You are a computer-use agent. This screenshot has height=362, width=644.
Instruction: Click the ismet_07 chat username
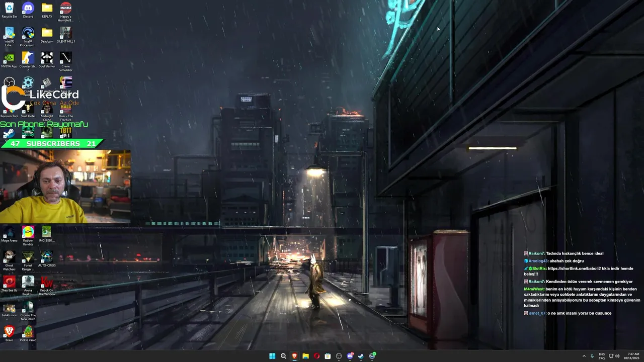537,313
